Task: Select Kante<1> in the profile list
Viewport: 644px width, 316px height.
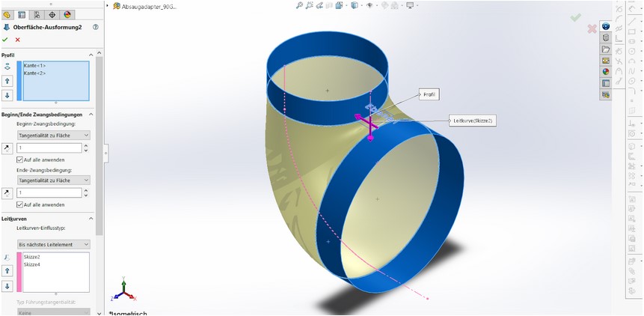Action: (x=35, y=67)
